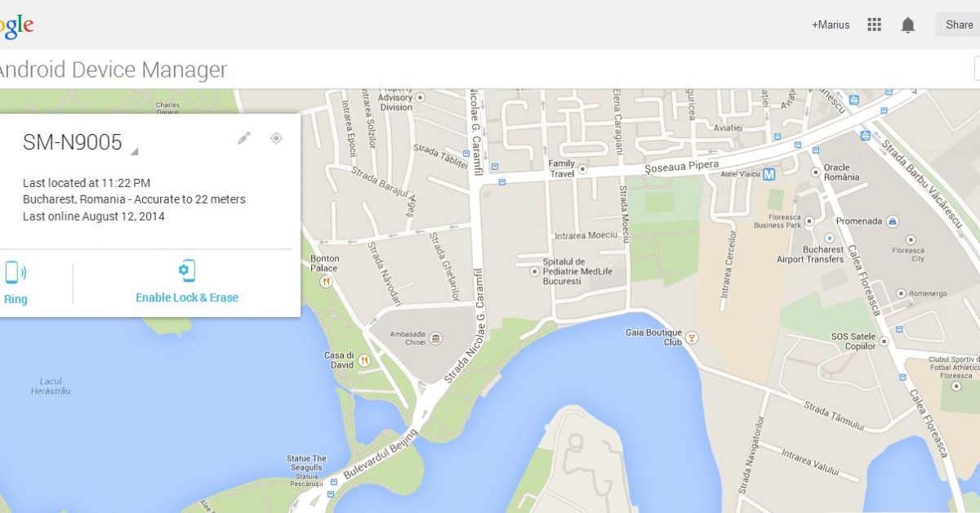Click the Floreasca Business Park marker
980x513 pixels.
click(809, 221)
